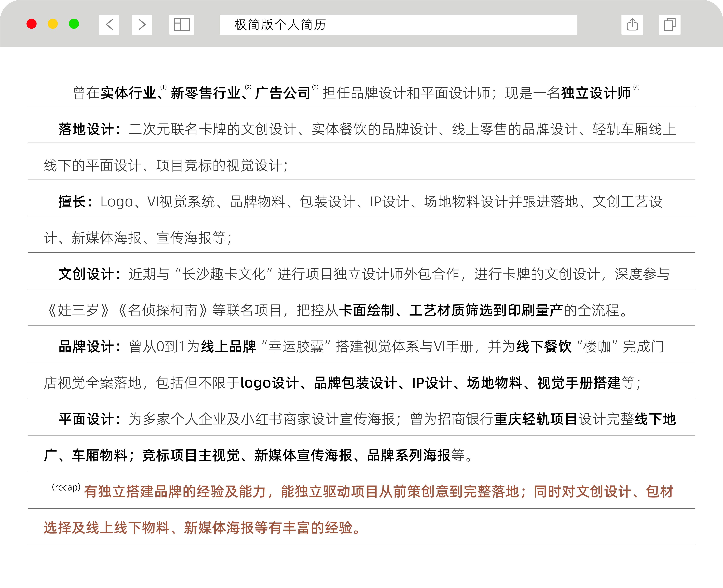This screenshot has height=588, width=723.
Task: Click the text 《娃三岁》
Action: click(79, 310)
